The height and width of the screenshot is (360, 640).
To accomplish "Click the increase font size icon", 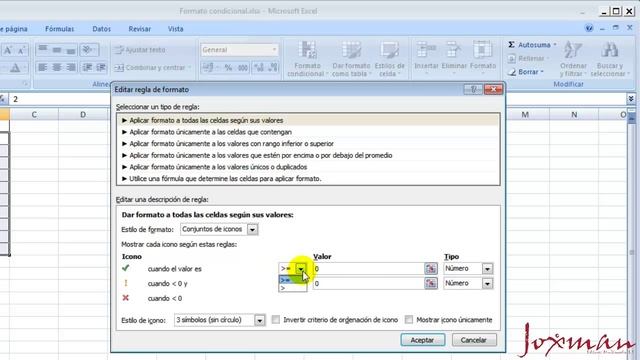I will (8, 50).
